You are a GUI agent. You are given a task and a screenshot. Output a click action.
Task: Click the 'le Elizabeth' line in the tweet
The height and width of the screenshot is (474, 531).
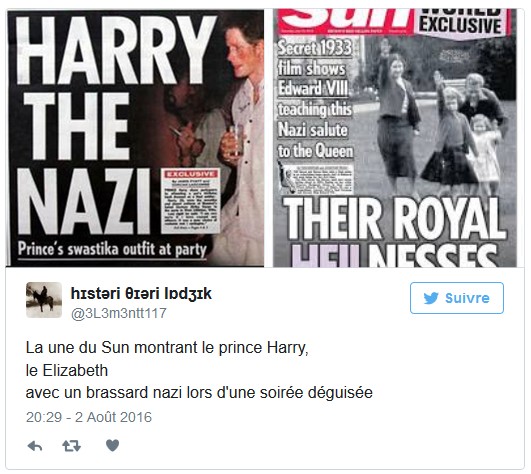click(67, 370)
